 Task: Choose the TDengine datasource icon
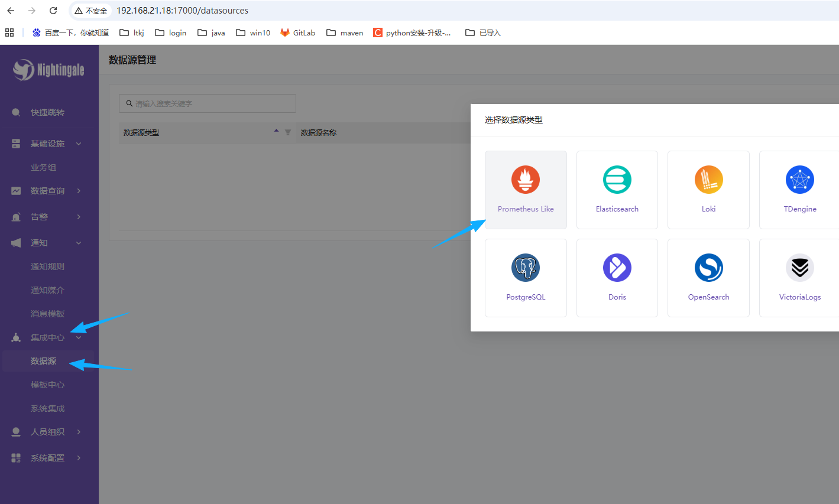[800, 180]
